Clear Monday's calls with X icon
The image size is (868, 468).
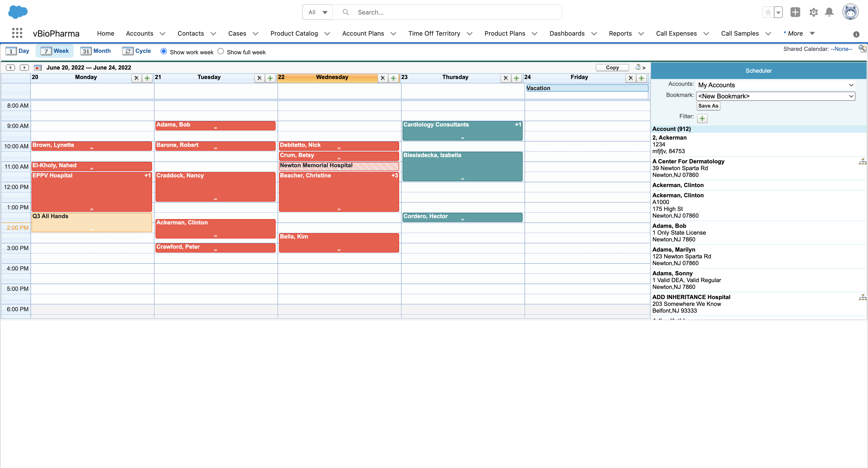coord(136,78)
